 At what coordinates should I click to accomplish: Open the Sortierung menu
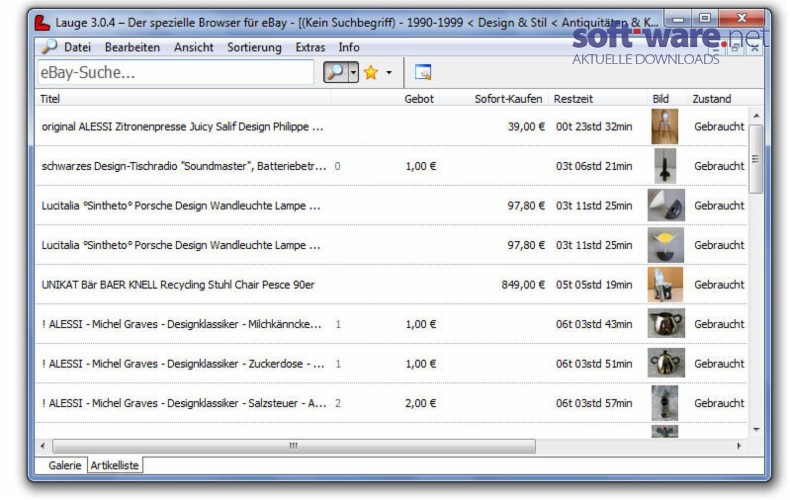tap(254, 47)
